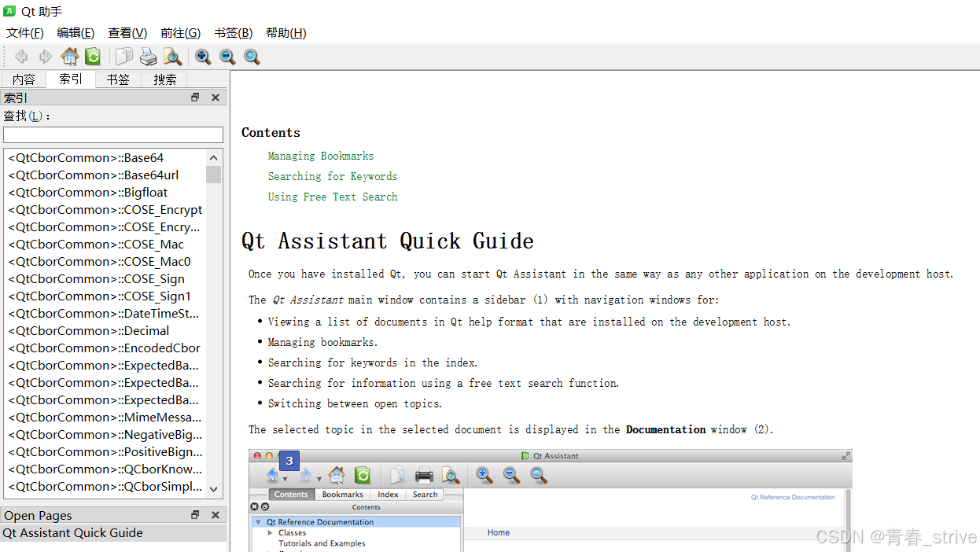Image resolution: width=980 pixels, height=552 pixels.
Task: Select <QtCborCommon>::COSE_Mac index entry
Action: pos(105,244)
